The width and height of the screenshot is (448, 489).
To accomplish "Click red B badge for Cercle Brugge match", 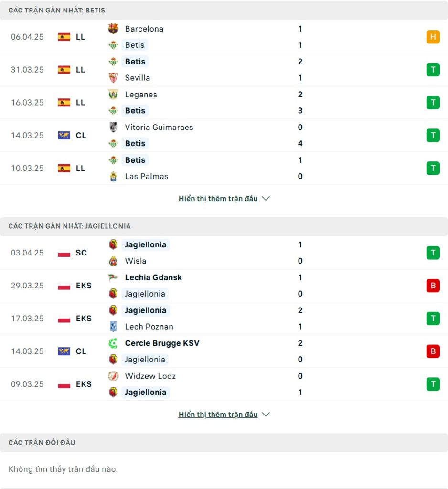I will point(433,351).
